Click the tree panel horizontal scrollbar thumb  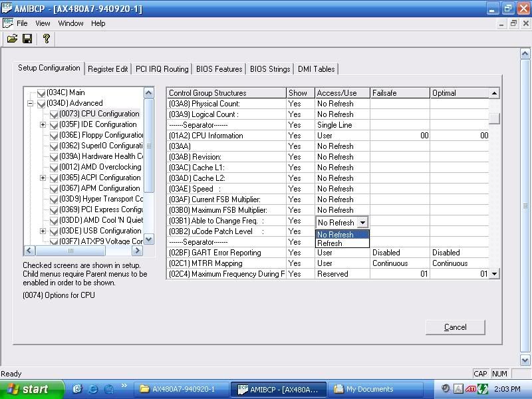tap(69, 251)
